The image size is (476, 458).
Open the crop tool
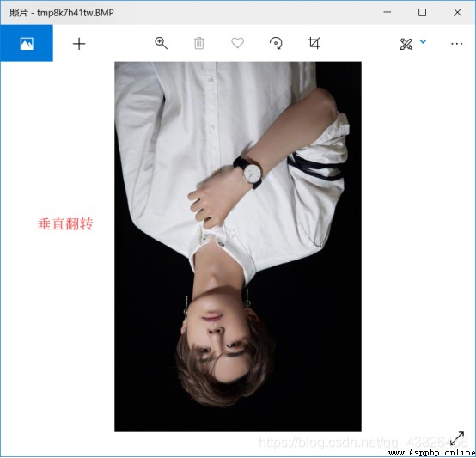pyautogui.click(x=314, y=43)
